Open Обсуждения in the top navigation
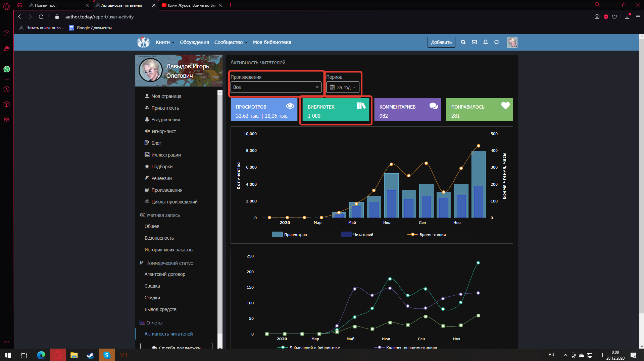The width and height of the screenshot is (644, 361). (194, 42)
